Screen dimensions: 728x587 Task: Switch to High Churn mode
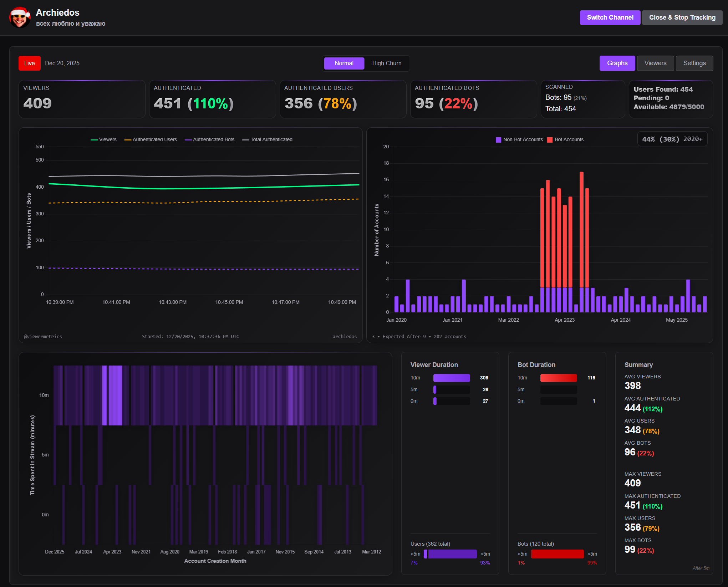point(387,63)
